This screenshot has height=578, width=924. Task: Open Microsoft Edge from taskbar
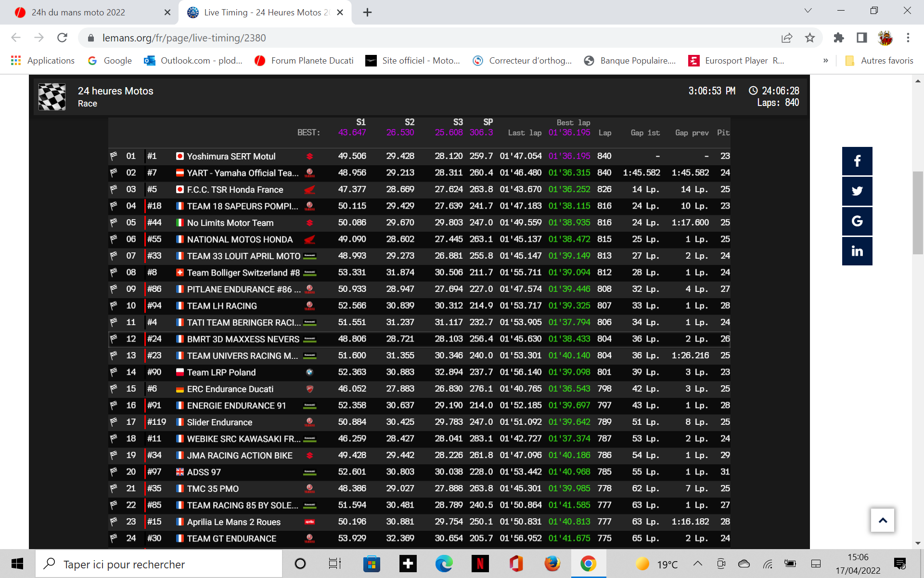tap(444, 564)
